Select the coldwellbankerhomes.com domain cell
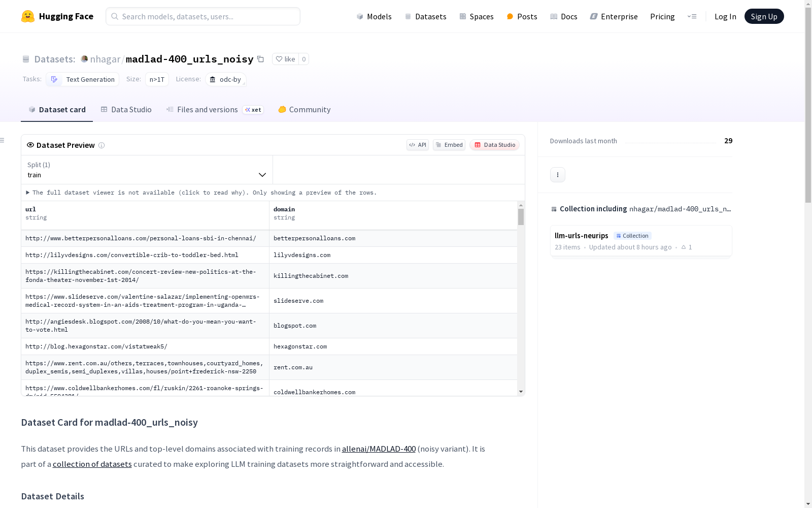The height and width of the screenshot is (508, 812). point(393,389)
